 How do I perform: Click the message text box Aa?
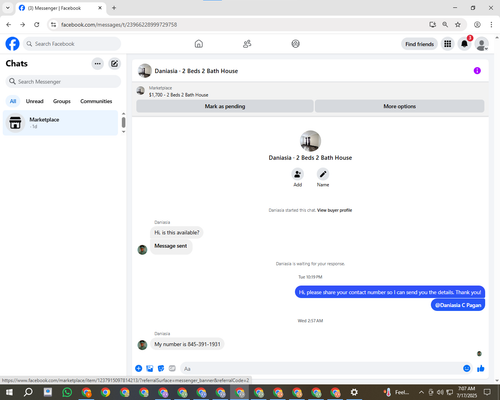320,369
